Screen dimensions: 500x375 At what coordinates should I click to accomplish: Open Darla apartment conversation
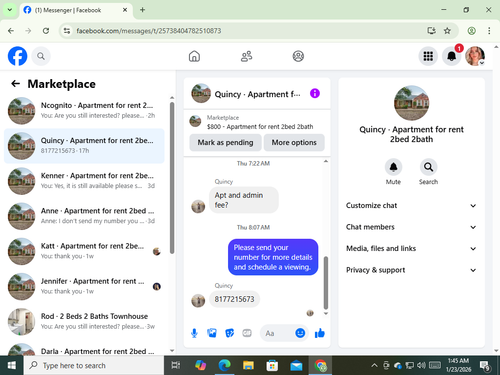tap(84, 349)
